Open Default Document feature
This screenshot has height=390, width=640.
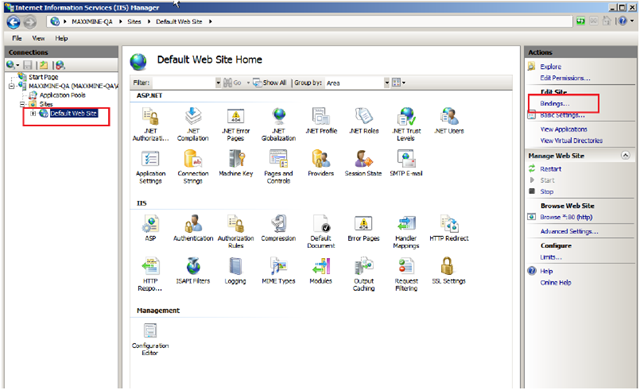coord(321,231)
